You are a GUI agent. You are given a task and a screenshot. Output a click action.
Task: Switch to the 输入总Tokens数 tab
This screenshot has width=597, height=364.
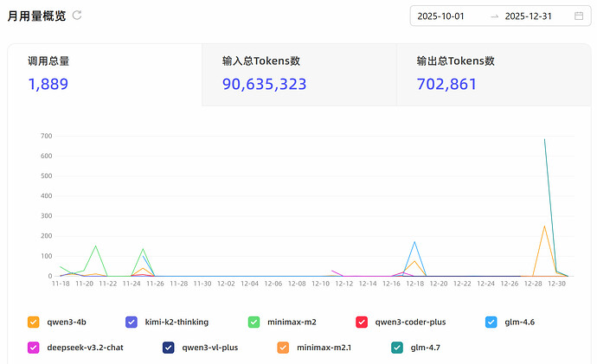299,74
